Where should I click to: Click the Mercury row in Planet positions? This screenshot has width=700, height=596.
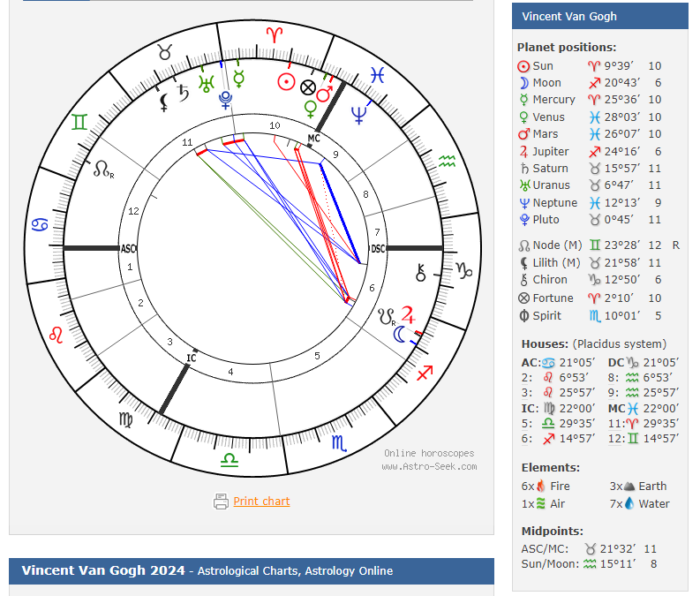coord(590,100)
